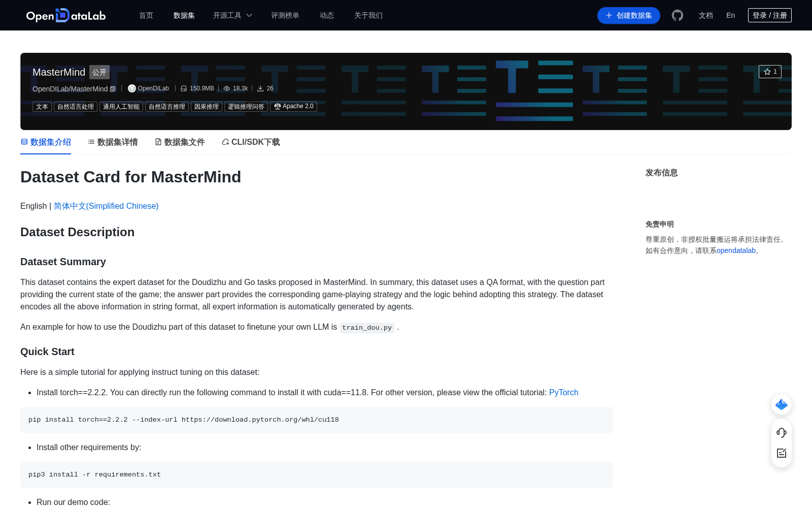The image size is (812, 508).
Task: Open the GitHub icon link
Action: (x=678, y=15)
